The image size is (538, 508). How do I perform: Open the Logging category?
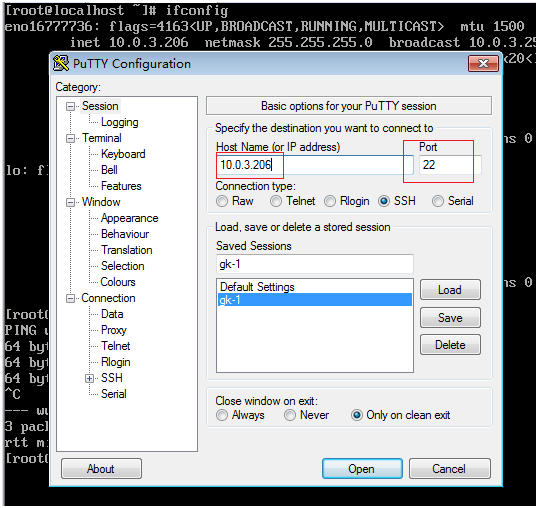coord(119,122)
